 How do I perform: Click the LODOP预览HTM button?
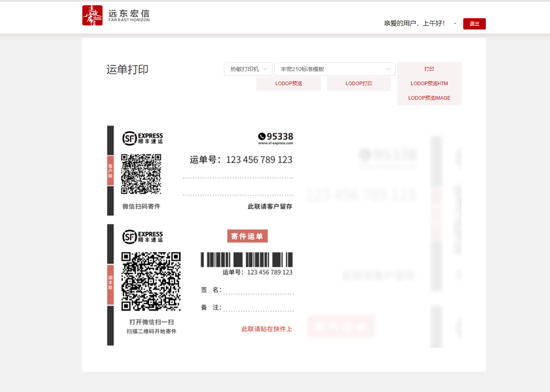point(429,83)
